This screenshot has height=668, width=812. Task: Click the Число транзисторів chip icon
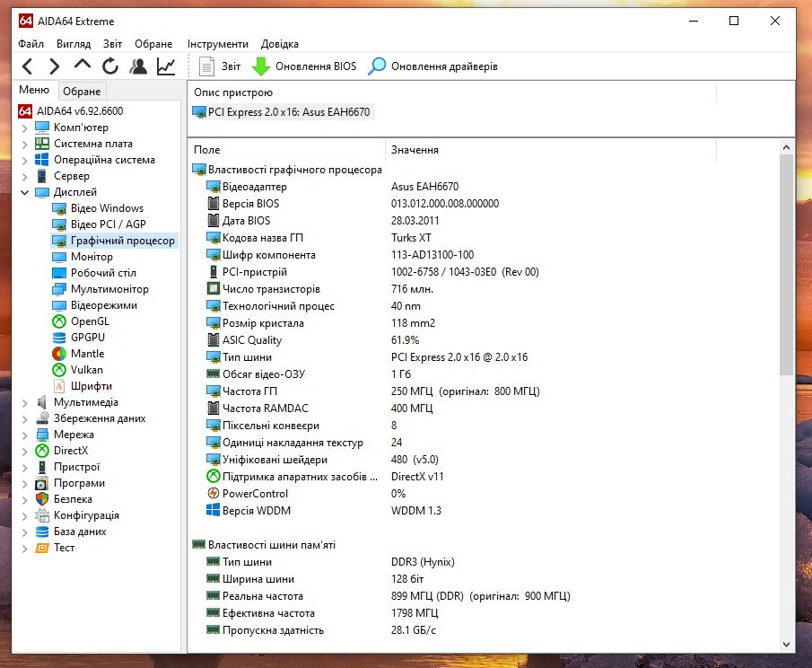(x=213, y=288)
